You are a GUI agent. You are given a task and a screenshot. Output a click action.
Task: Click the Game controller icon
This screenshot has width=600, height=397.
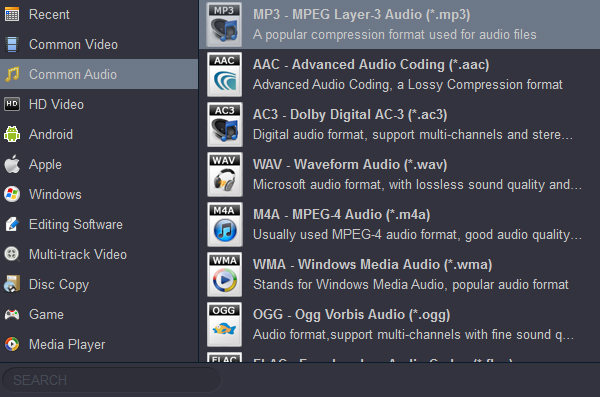coord(12,314)
